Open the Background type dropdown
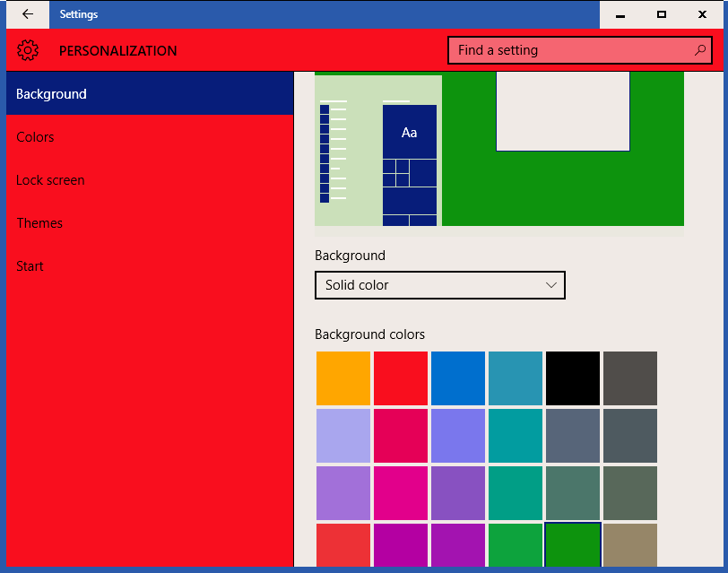Viewport: 728px width, 573px height. click(x=439, y=285)
